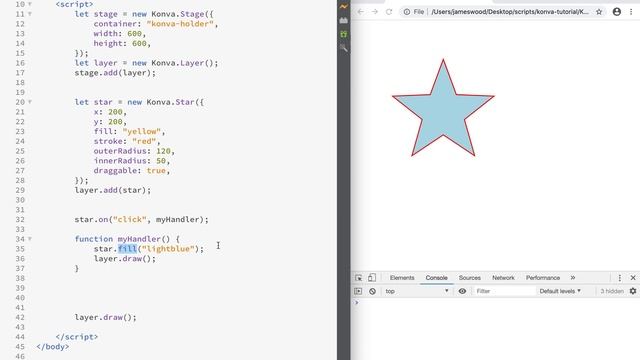Image resolution: width=640 pixels, height=360 pixels.
Task: Open the Default levels dropdown
Action: (560, 291)
